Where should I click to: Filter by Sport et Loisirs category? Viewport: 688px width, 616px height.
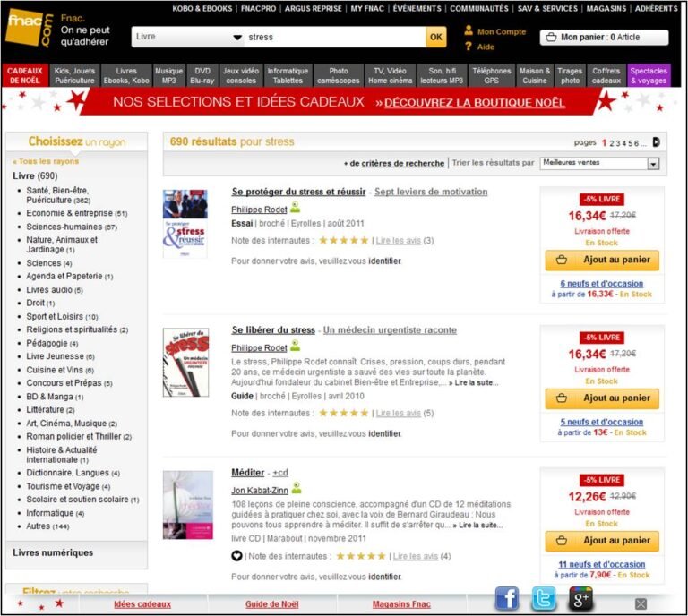[x=62, y=317]
